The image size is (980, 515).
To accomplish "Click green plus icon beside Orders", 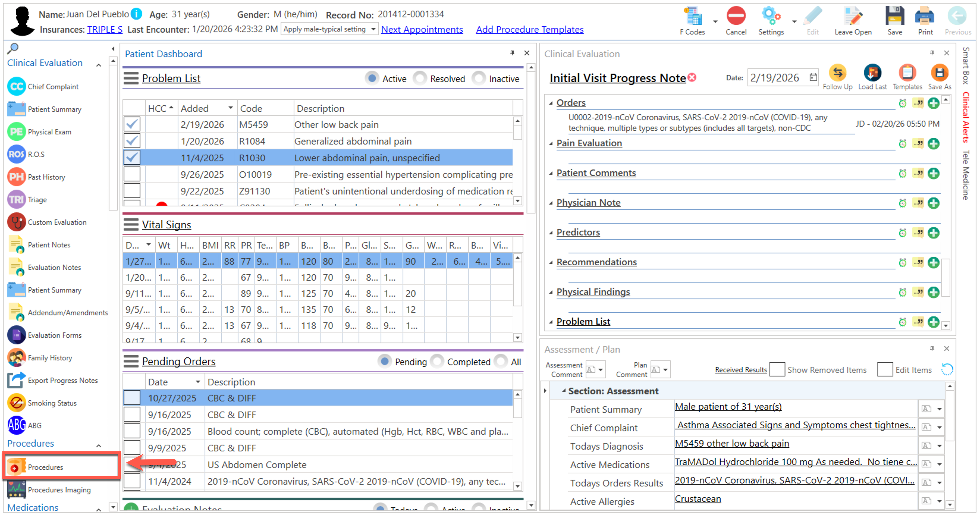I will (x=933, y=103).
